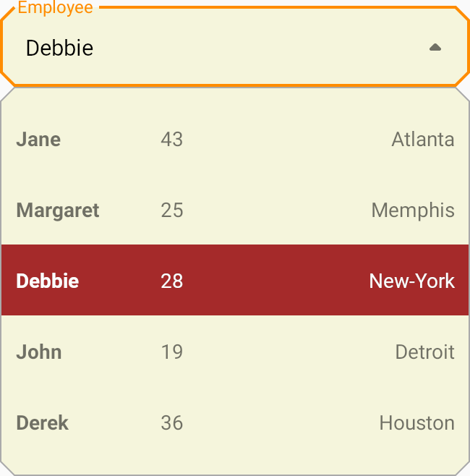Select the Detroit city entry

tap(425, 352)
